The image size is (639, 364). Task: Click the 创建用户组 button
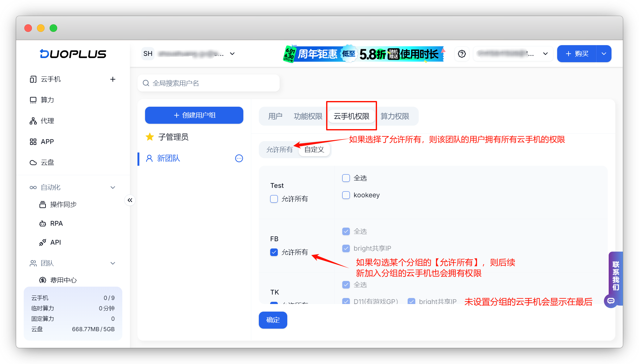194,115
